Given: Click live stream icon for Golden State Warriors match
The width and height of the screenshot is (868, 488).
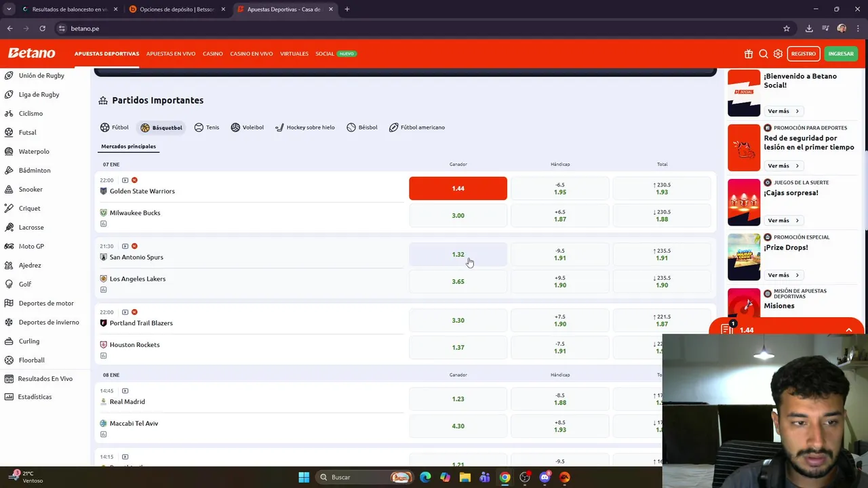Looking at the screenshot, I should pos(125,180).
